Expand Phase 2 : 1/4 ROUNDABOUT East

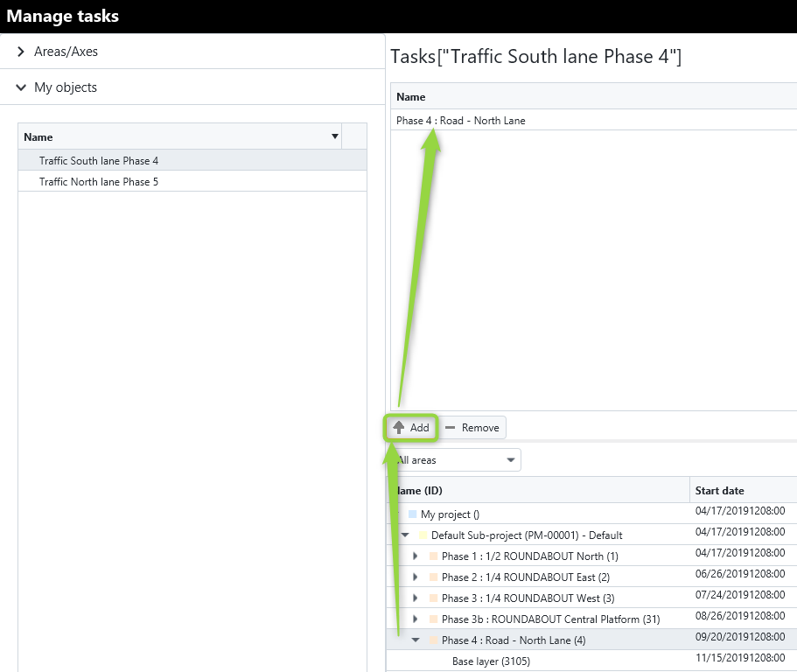416,577
